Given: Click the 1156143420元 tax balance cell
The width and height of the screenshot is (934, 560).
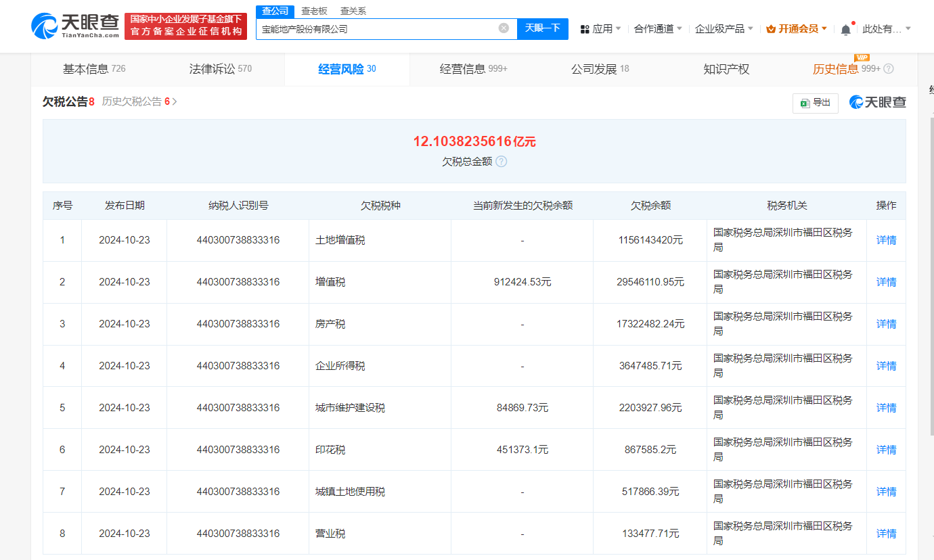Looking at the screenshot, I should click(x=650, y=240).
